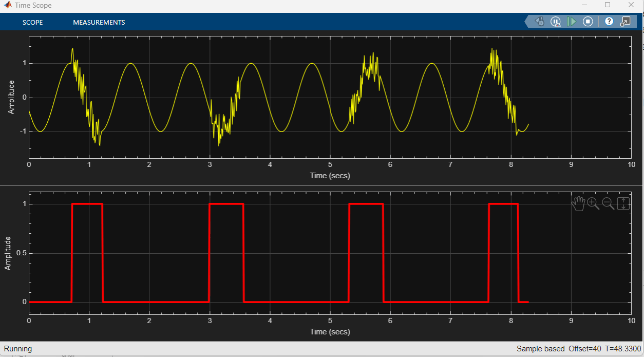The width and height of the screenshot is (644, 357).
Task: Activate the zoom out magnifier
Action: pos(608,203)
